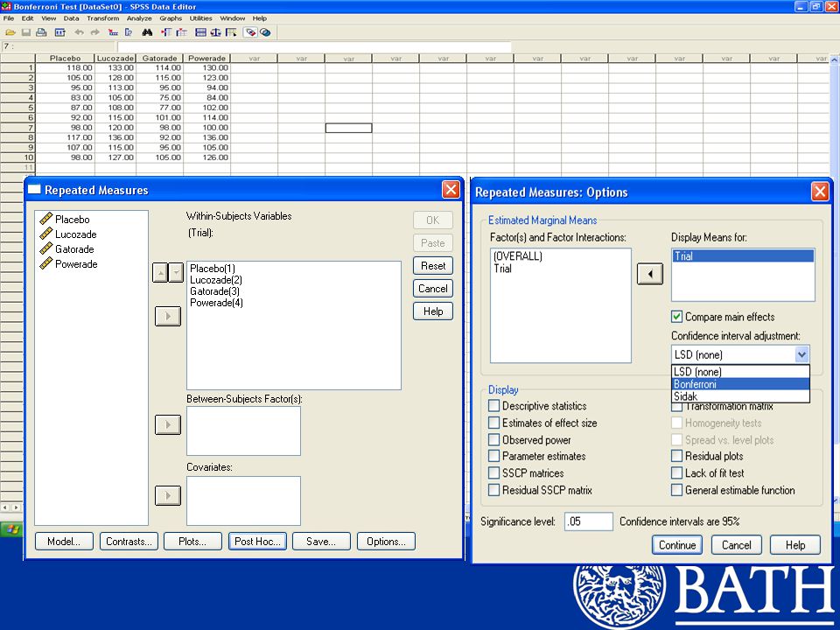Screen dimensions: 840x630
Task: Click the Significance level input field
Action: (x=588, y=521)
